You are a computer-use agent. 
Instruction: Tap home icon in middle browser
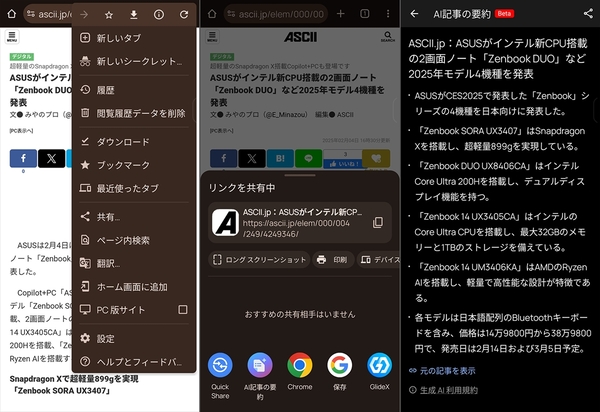212,14
